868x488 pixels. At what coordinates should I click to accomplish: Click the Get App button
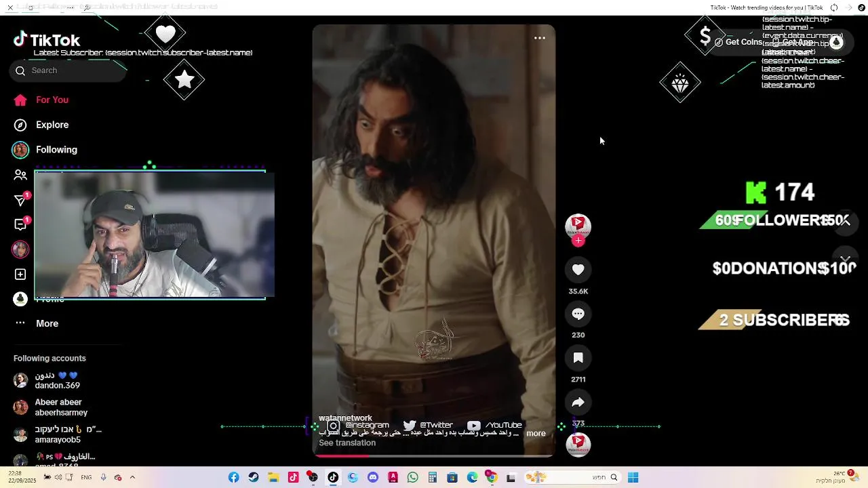pos(793,42)
